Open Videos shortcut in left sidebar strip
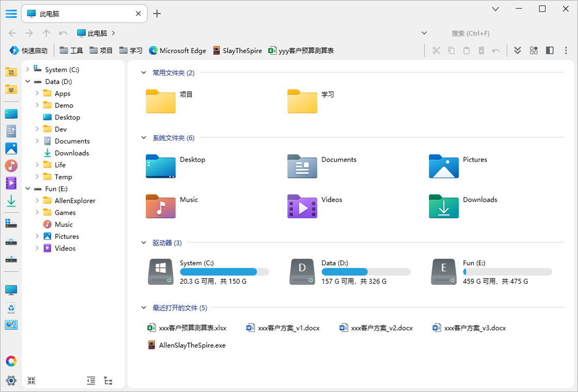Image resolution: width=578 pixels, height=392 pixels. (11, 183)
